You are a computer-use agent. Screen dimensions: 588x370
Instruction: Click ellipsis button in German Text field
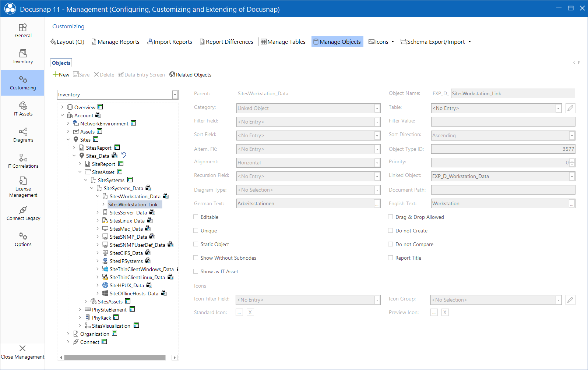tap(377, 203)
